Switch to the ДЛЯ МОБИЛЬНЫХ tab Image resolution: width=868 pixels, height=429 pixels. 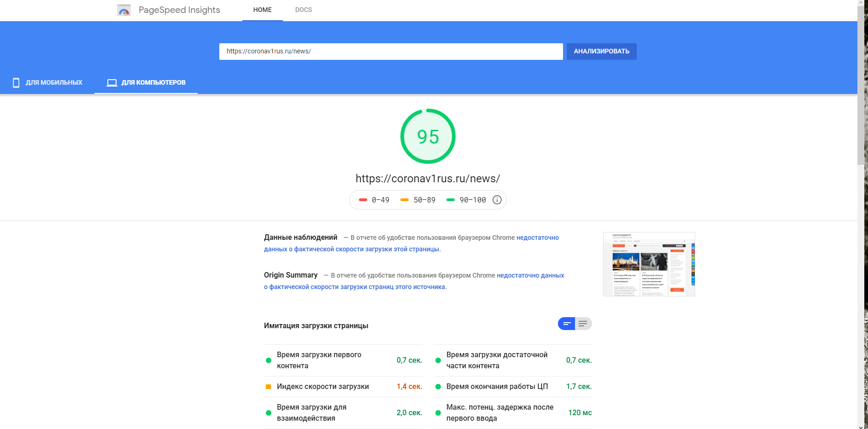click(x=47, y=83)
